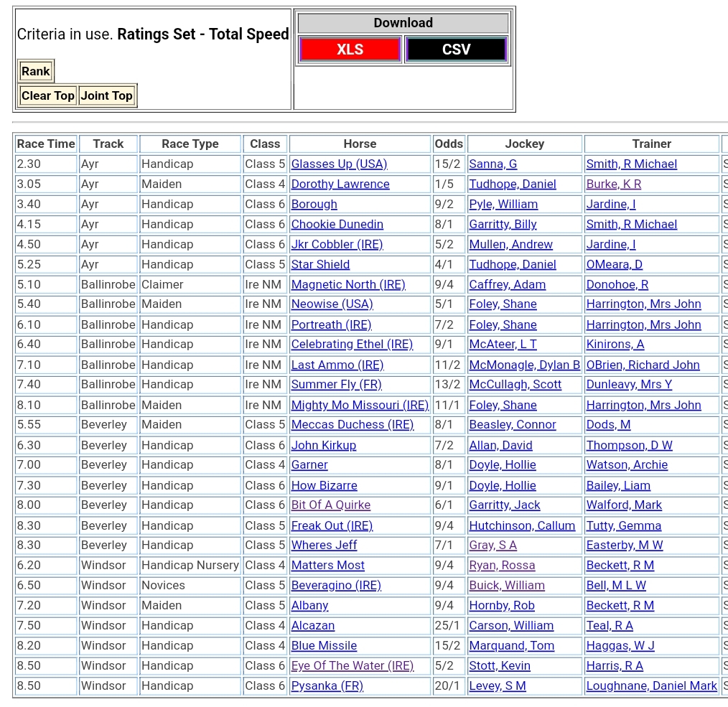The width and height of the screenshot is (728, 707).
Task: Click the Joint Top button
Action: pos(106,95)
